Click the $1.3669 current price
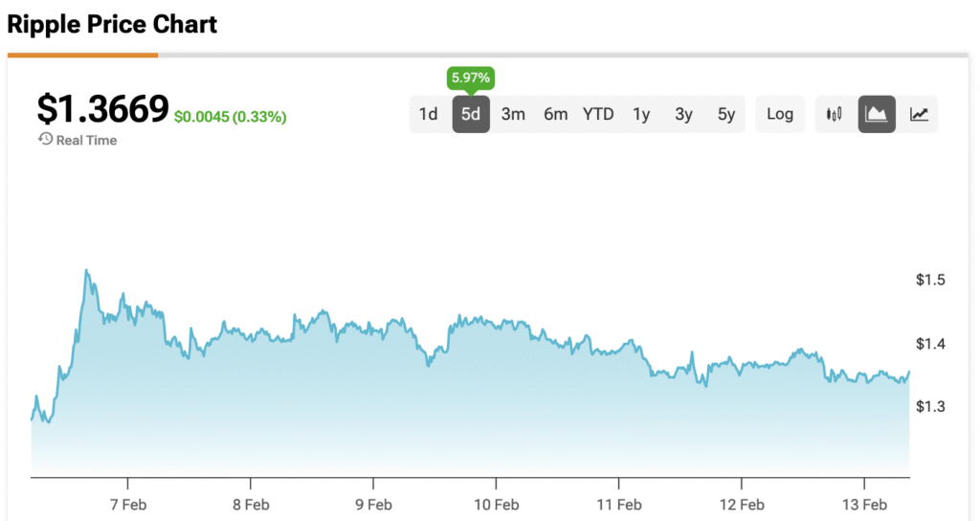 103,109
